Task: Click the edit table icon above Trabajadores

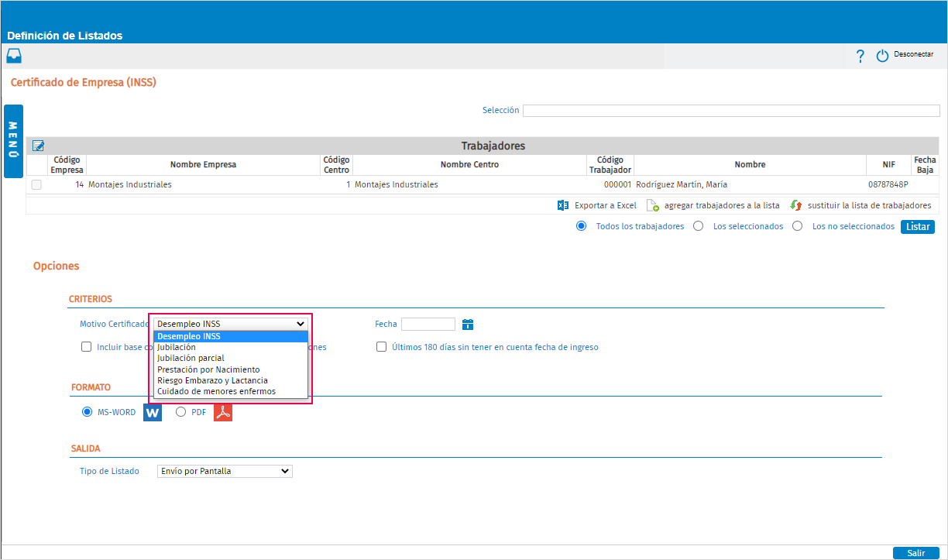Action: coord(38,145)
